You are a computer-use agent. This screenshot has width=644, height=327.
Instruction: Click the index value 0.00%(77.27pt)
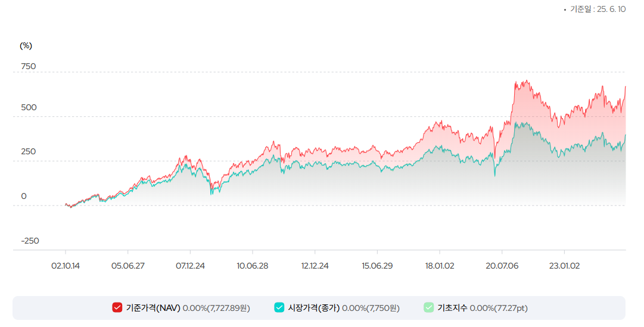[499, 308]
